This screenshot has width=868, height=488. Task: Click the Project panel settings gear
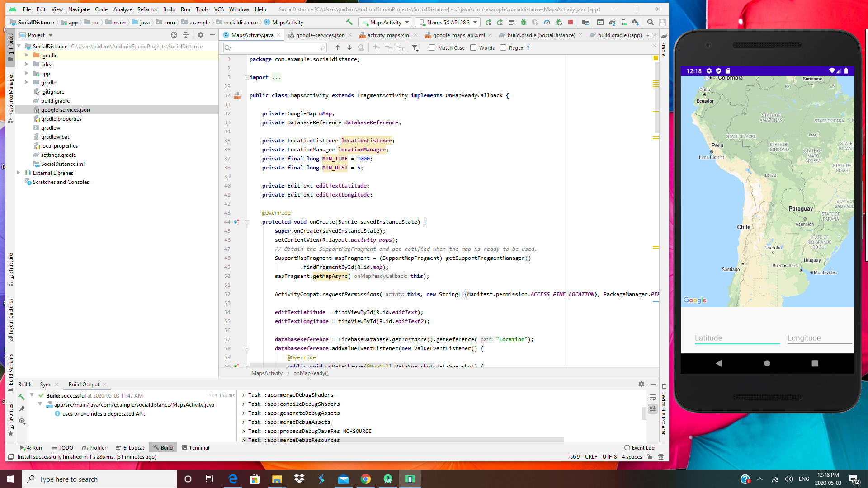tap(201, 35)
